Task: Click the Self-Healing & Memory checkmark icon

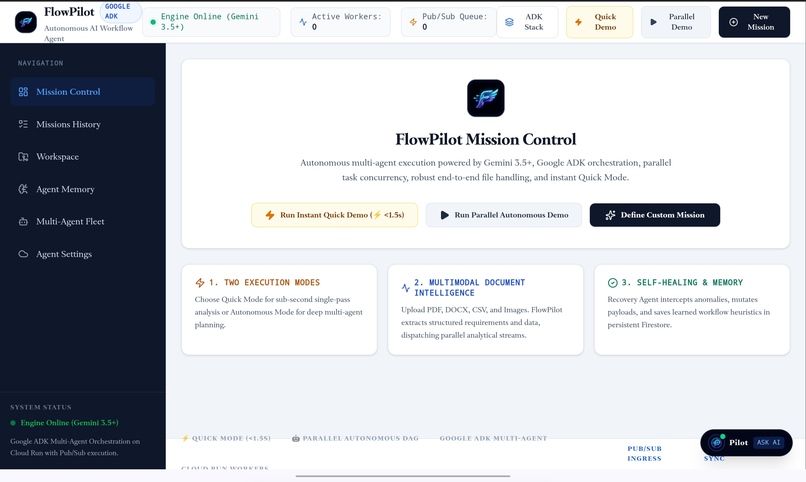Action: click(x=612, y=282)
